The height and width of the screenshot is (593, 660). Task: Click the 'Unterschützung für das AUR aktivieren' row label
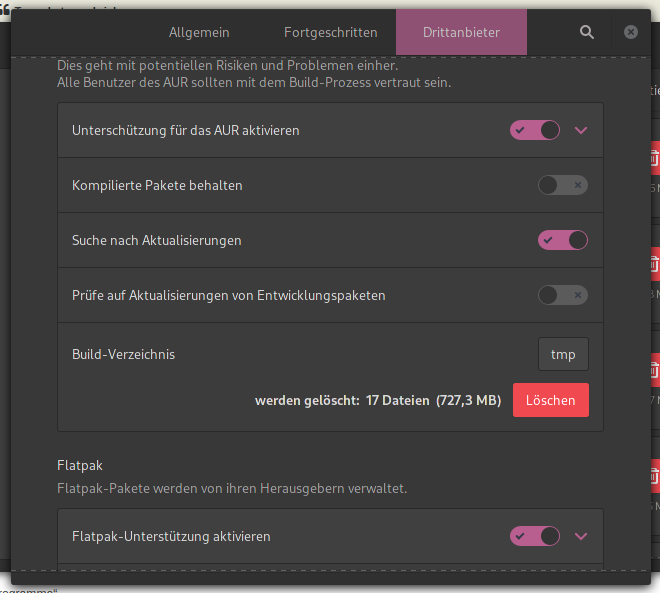click(186, 130)
